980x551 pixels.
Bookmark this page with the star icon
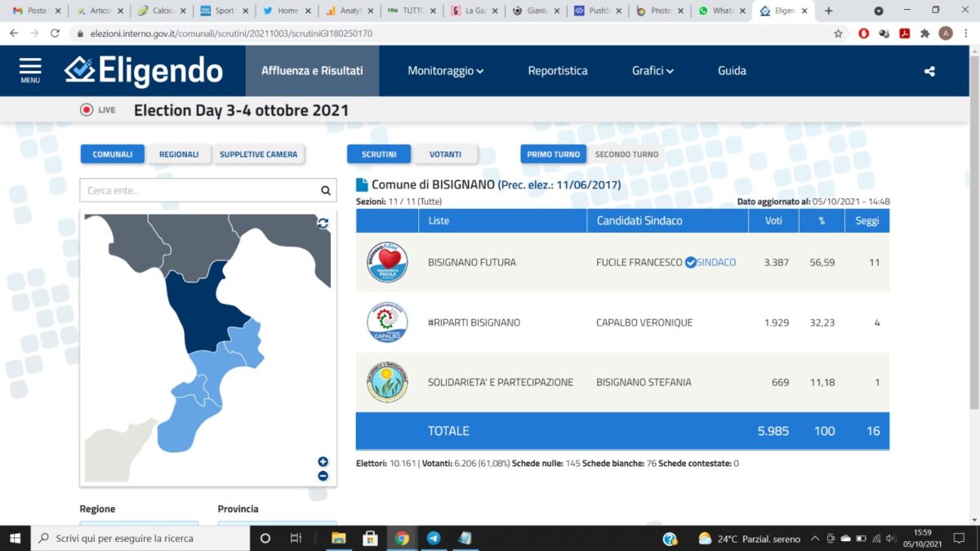[x=838, y=33]
